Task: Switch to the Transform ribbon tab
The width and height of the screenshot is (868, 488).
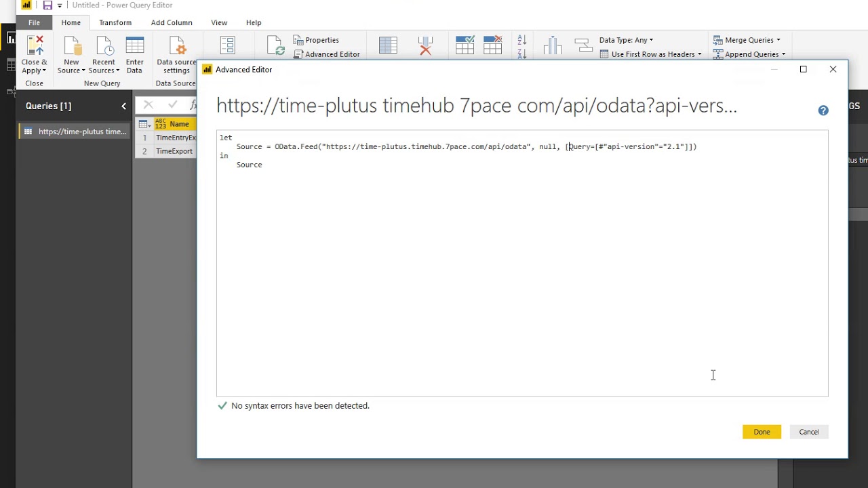Action: (x=115, y=22)
